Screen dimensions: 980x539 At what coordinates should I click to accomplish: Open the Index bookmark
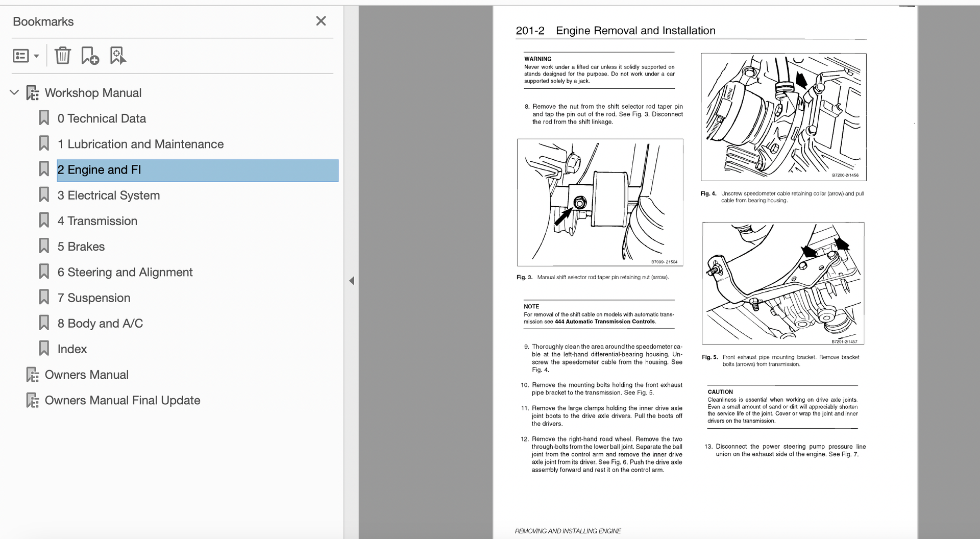(72, 349)
